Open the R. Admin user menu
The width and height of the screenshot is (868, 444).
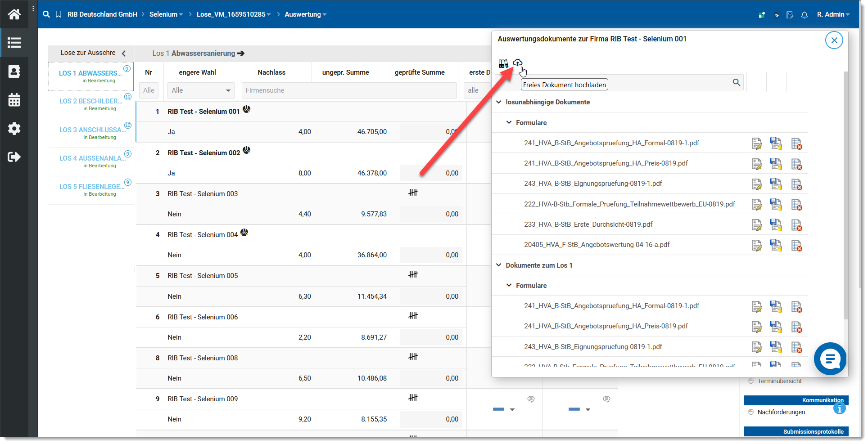833,14
